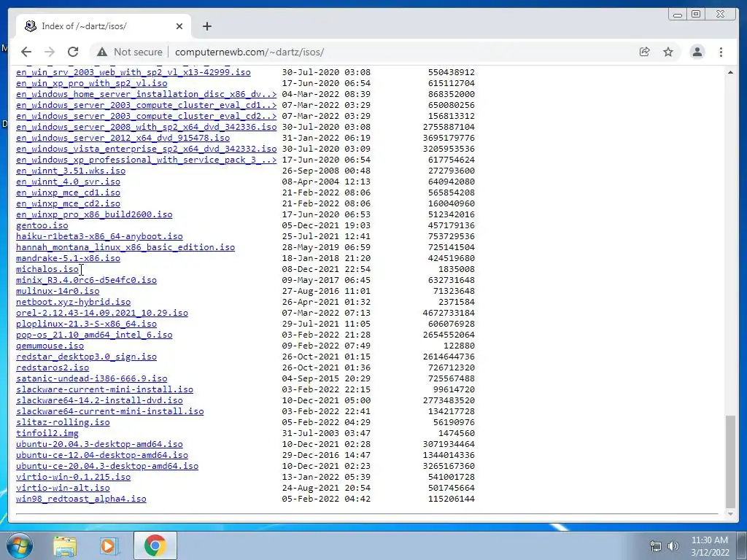Open en_windows_server_2012_x64_dvd_915478.iso link
747x560 pixels.
click(123, 138)
